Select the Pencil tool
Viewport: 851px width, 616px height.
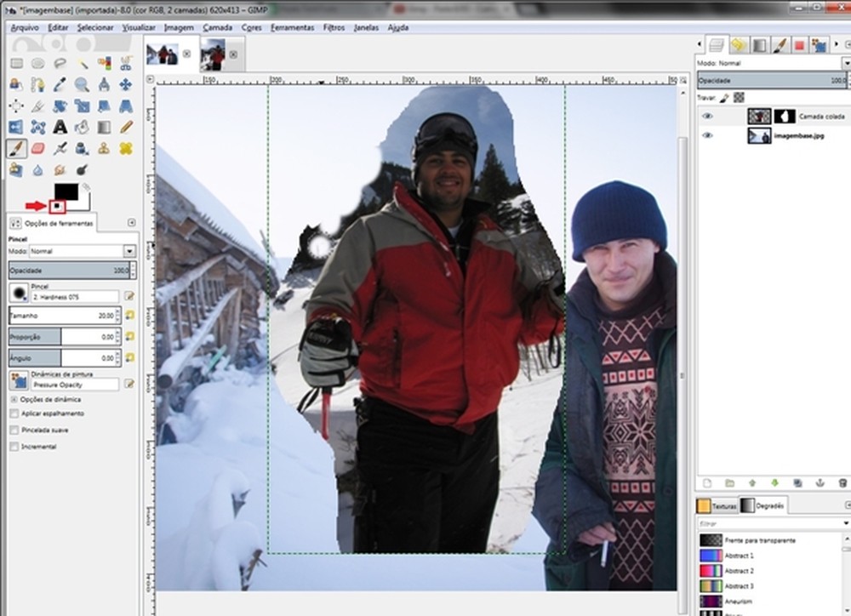[x=127, y=127]
